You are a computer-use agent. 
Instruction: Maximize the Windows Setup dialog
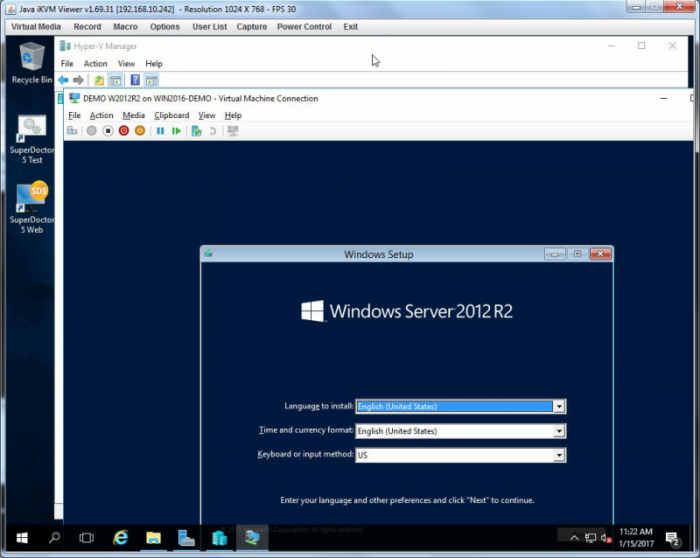click(577, 254)
